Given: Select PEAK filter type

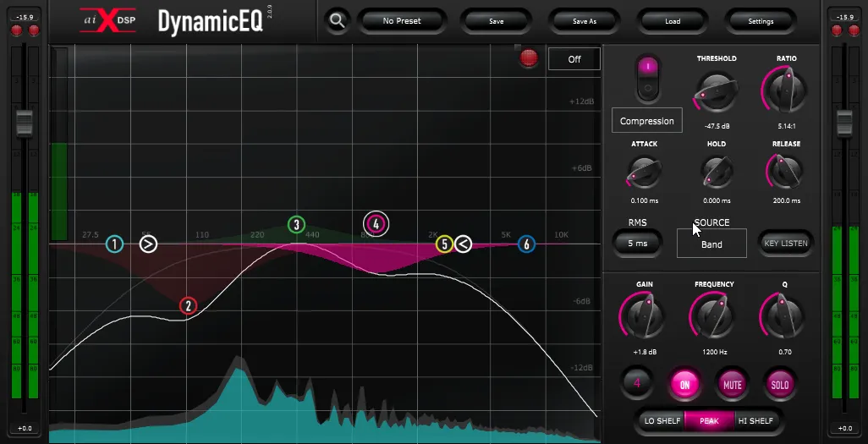Looking at the screenshot, I should (x=709, y=421).
